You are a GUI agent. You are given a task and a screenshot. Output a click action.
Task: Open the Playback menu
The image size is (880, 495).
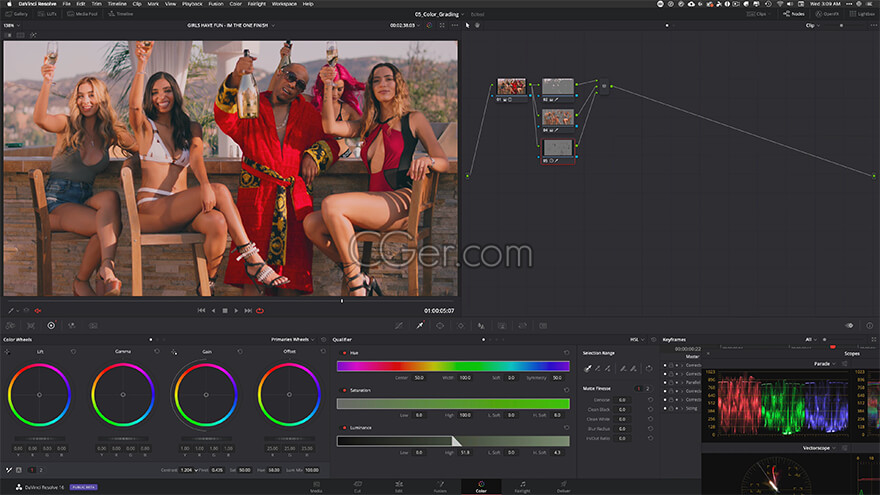192,4
